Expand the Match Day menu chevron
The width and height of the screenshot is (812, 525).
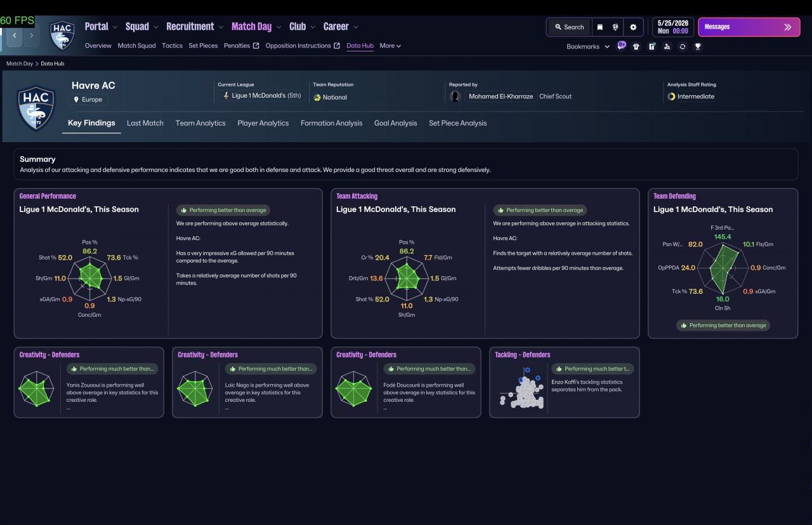[278, 27]
